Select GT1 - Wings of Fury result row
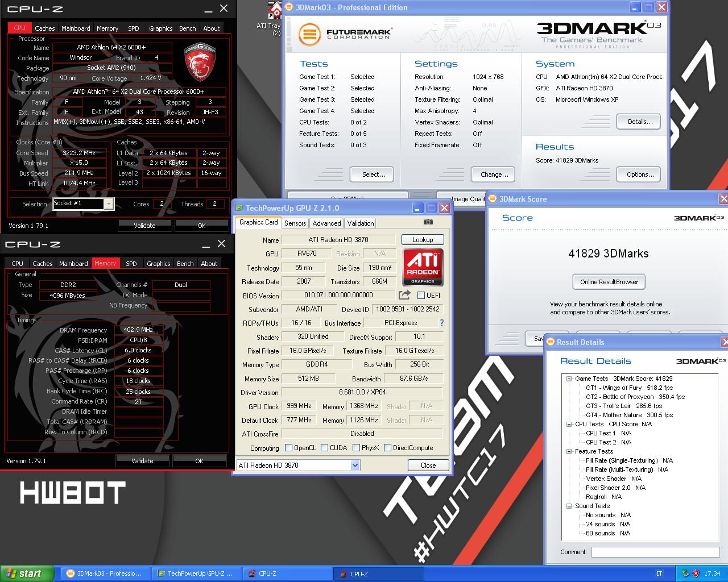Image resolution: width=728 pixels, height=582 pixels. (x=629, y=388)
